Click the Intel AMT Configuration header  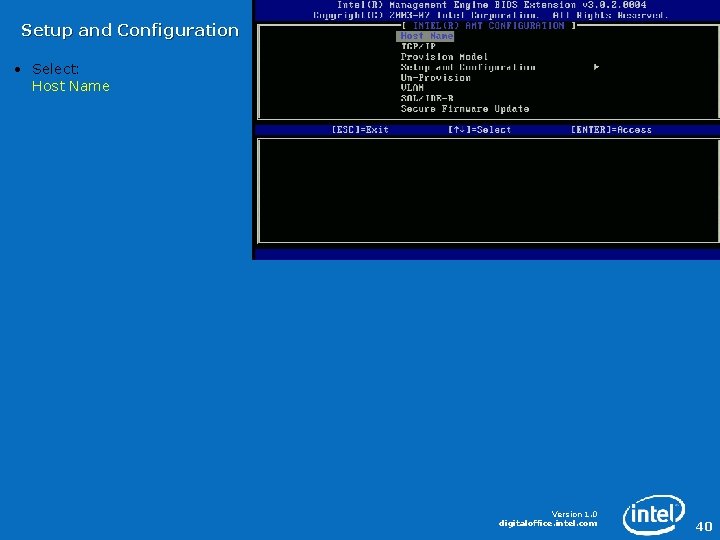[489, 26]
